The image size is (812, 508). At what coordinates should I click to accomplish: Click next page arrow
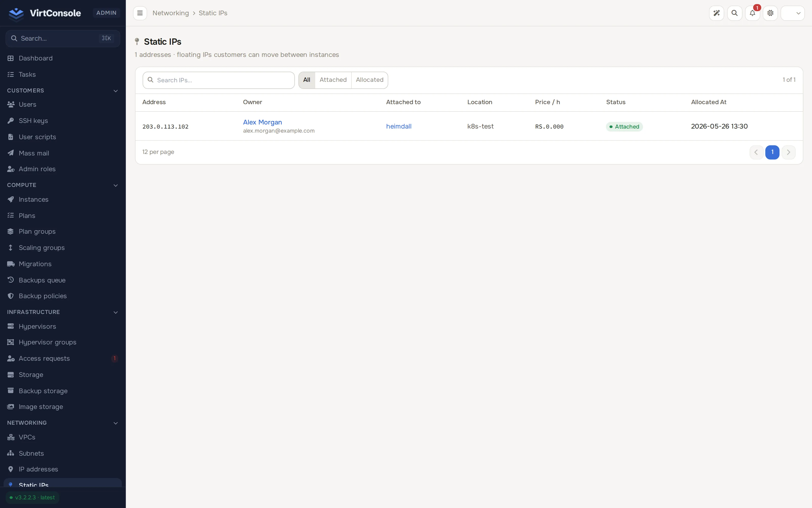[x=788, y=152]
